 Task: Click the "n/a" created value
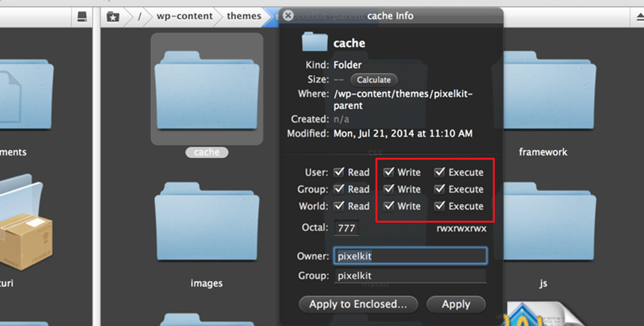pyautogui.click(x=341, y=119)
